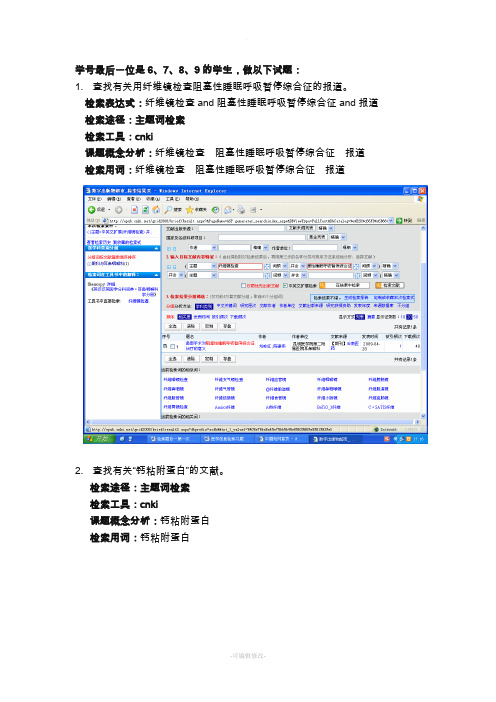Click the red-bordered search term input field
496x702 pixels.
point(240,266)
